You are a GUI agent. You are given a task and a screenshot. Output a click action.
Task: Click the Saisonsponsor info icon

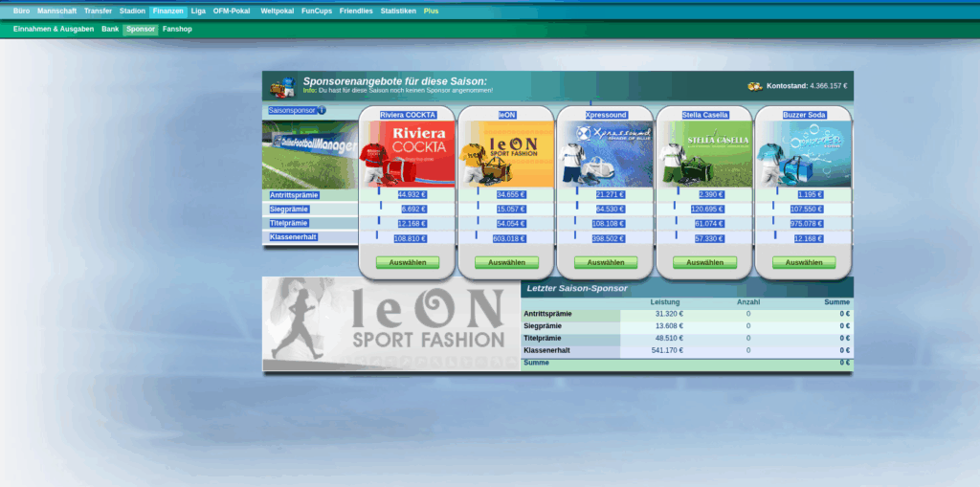coord(322,110)
